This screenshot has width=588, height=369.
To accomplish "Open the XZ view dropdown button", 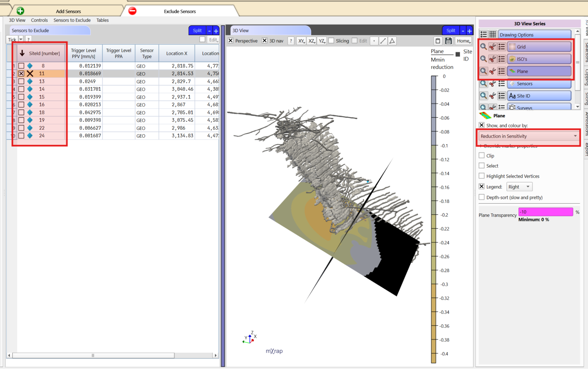I will [x=312, y=41].
